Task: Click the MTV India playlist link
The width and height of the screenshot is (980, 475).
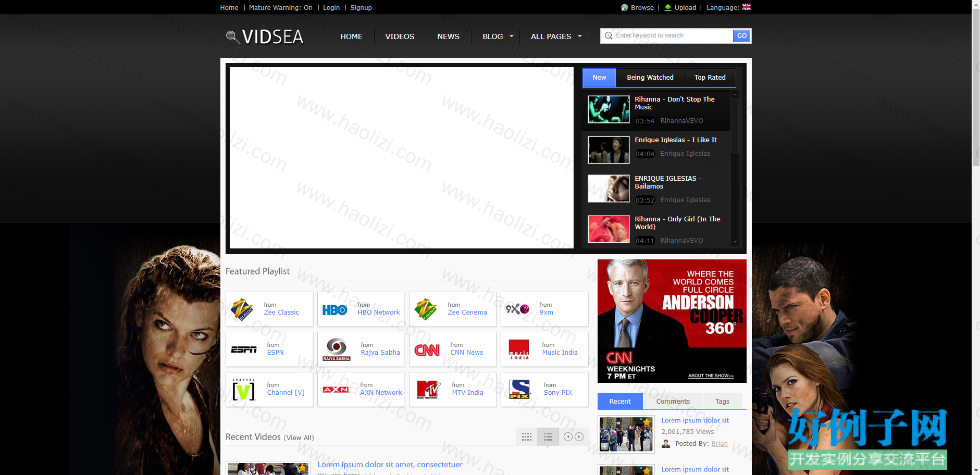Action: [x=467, y=393]
